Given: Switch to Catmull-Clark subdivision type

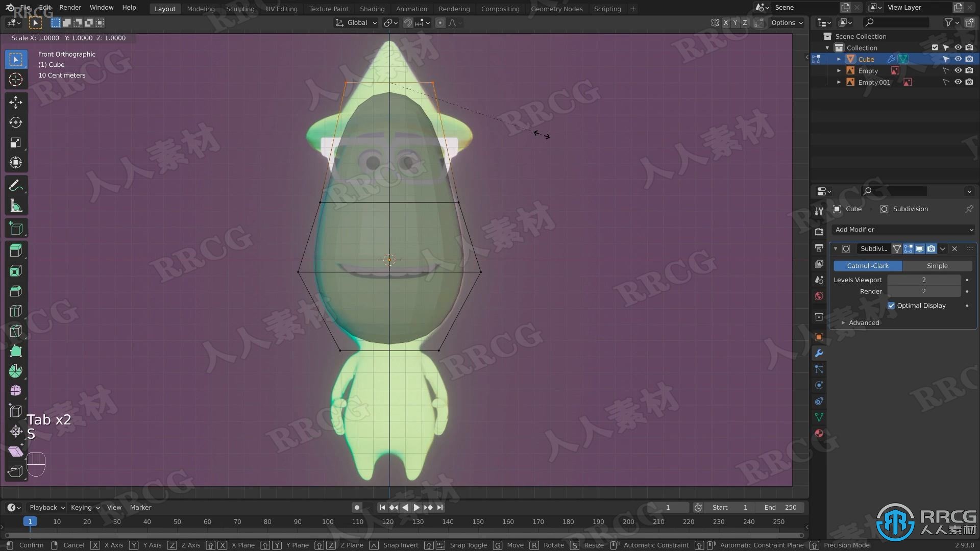Looking at the screenshot, I should click(x=868, y=265).
